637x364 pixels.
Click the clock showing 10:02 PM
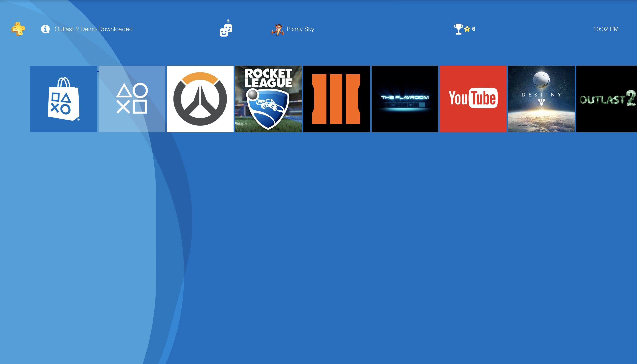pyautogui.click(x=606, y=29)
